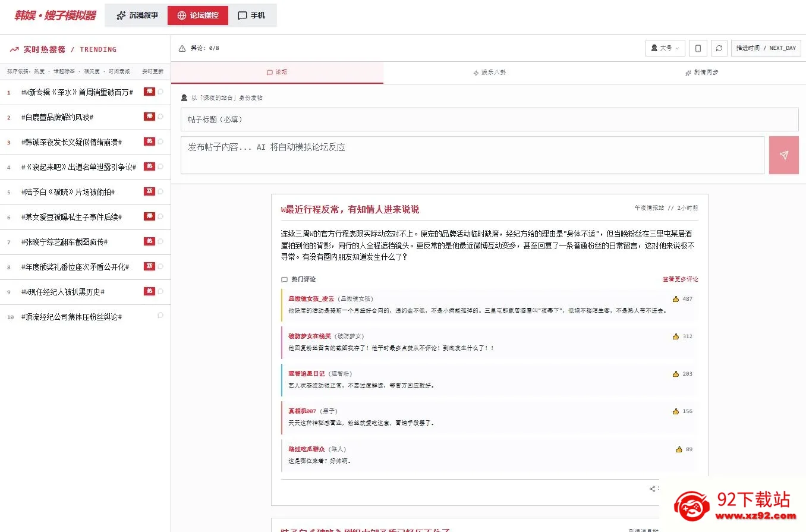Click comment bubble on #张晚宁综艺翻车 row

coord(160,241)
